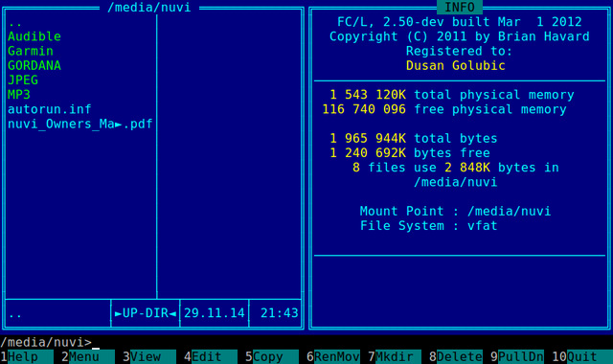Click '116 740 096 free physical memory'
613x364 pixels.
[444, 109]
